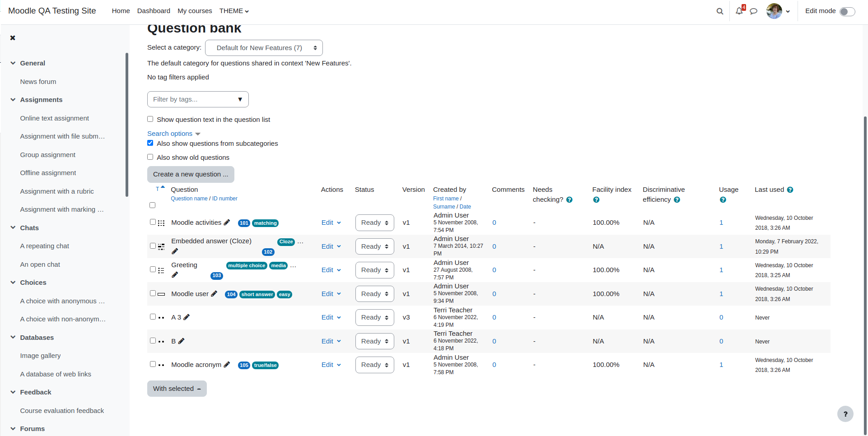Viewport: 868px width, 436px height.
Task: Click the Cloze question type icon for Embedded answer
Action: point(161,247)
